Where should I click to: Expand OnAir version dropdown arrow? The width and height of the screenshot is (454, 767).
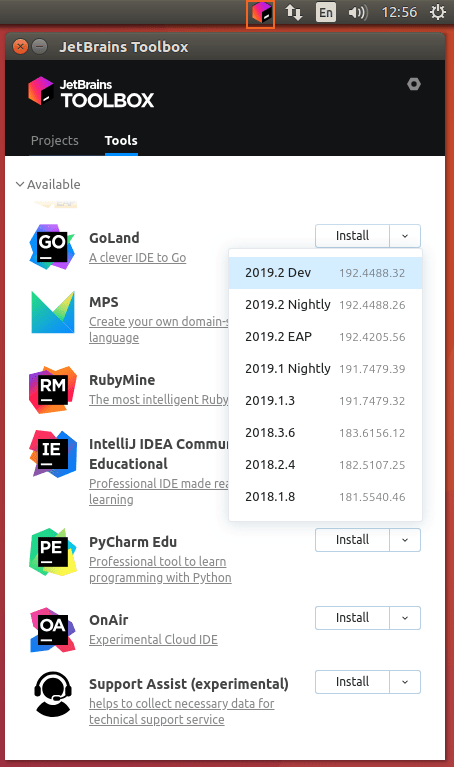pyautogui.click(x=405, y=618)
